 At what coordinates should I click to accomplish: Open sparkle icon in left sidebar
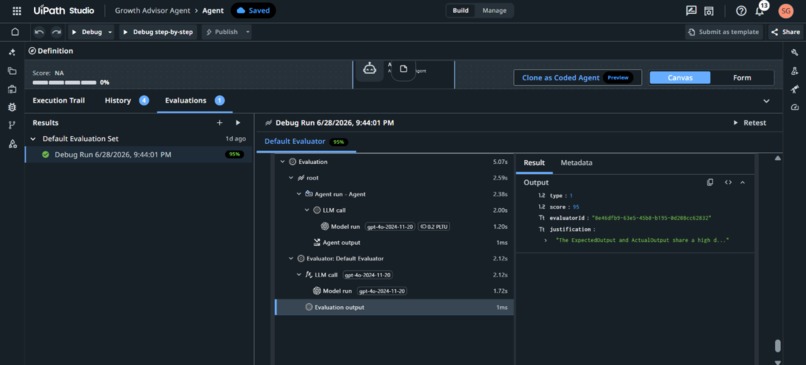pos(12,52)
